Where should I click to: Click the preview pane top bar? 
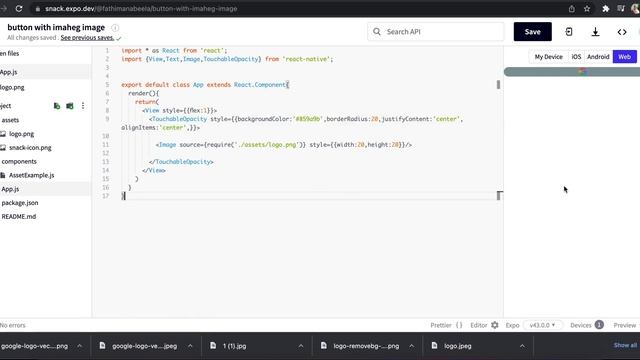coord(572,72)
